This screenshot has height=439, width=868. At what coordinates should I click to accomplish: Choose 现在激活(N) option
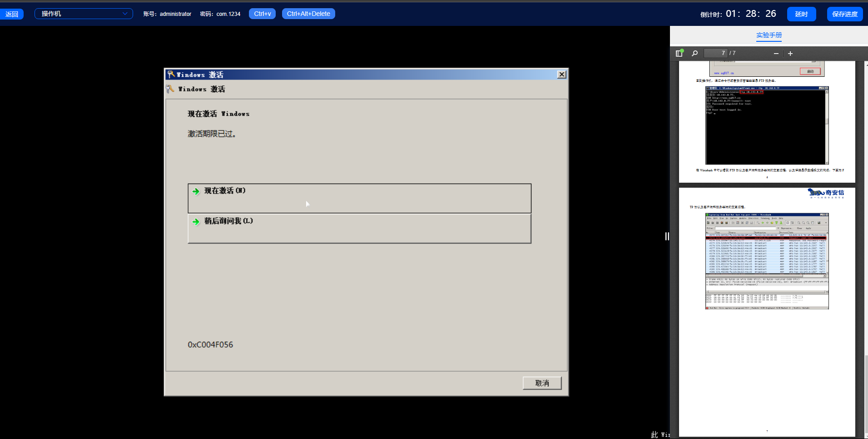coord(359,198)
